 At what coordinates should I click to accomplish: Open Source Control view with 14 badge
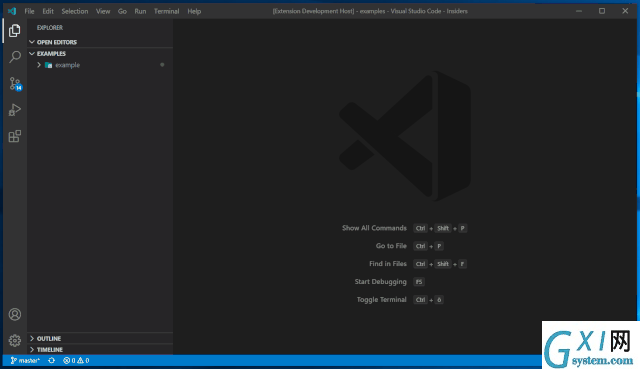[15, 84]
